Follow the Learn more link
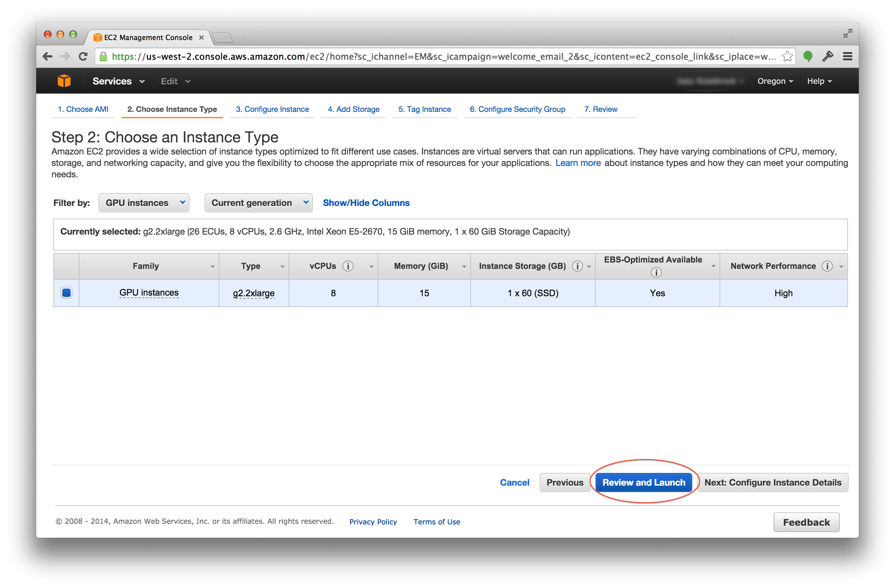 [x=578, y=163]
